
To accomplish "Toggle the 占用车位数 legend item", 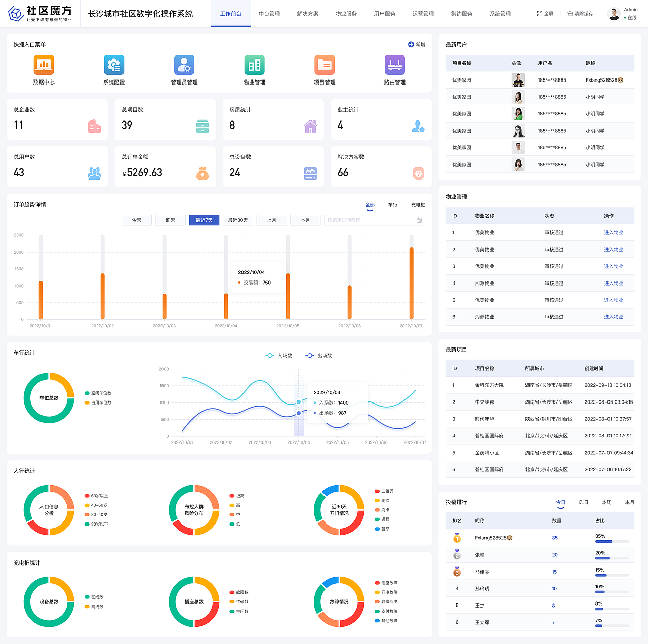I will pyautogui.click(x=98, y=402).
